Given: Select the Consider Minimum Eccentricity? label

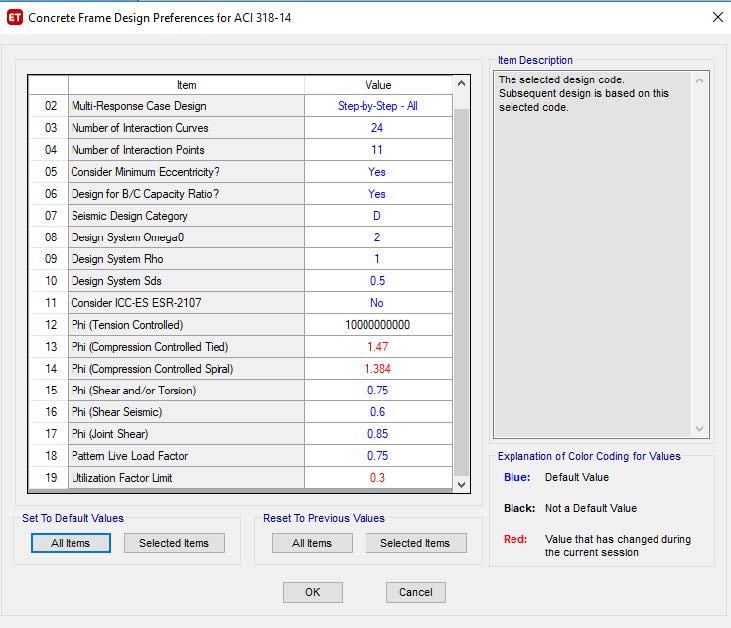Looking at the screenshot, I should tap(186, 172).
